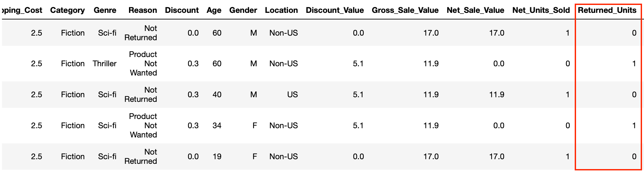Select the Age column header
Image resolution: width=644 pixels, height=176 pixels.
pyautogui.click(x=214, y=10)
